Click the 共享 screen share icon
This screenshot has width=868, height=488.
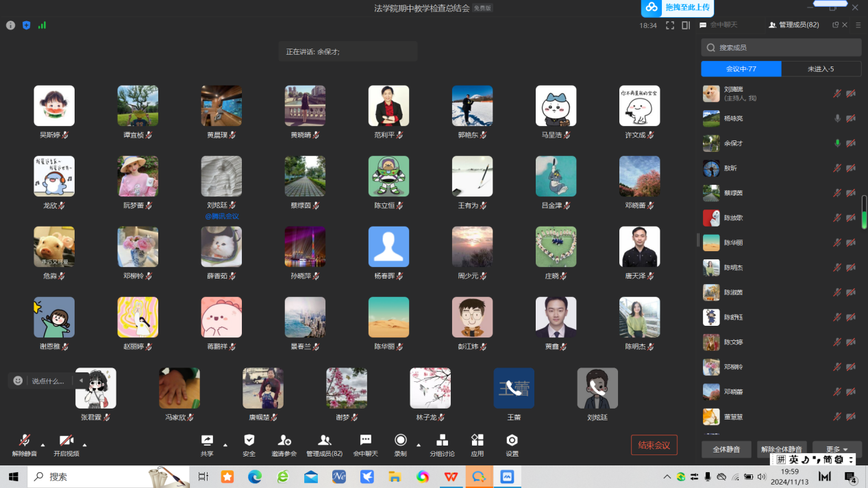tap(207, 441)
